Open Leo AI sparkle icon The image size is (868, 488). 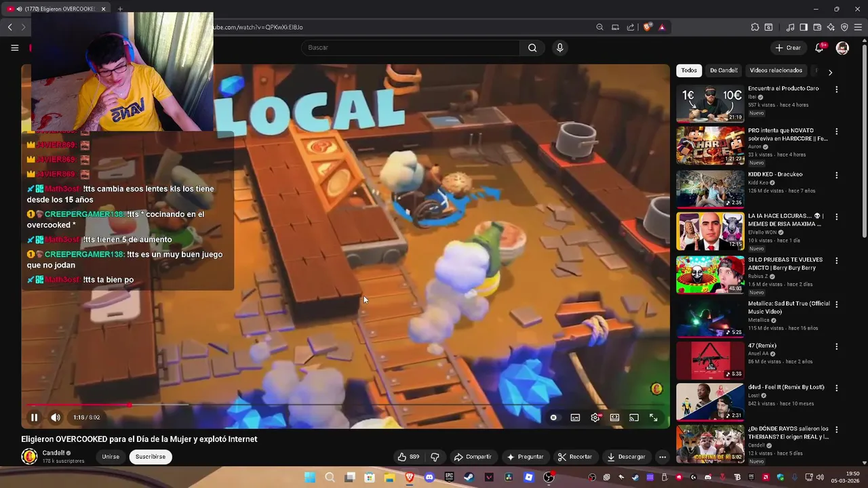click(x=831, y=27)
